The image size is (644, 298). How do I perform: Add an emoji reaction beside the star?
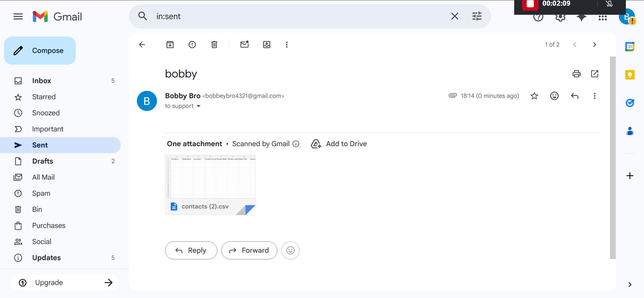(x=554, y=96)
